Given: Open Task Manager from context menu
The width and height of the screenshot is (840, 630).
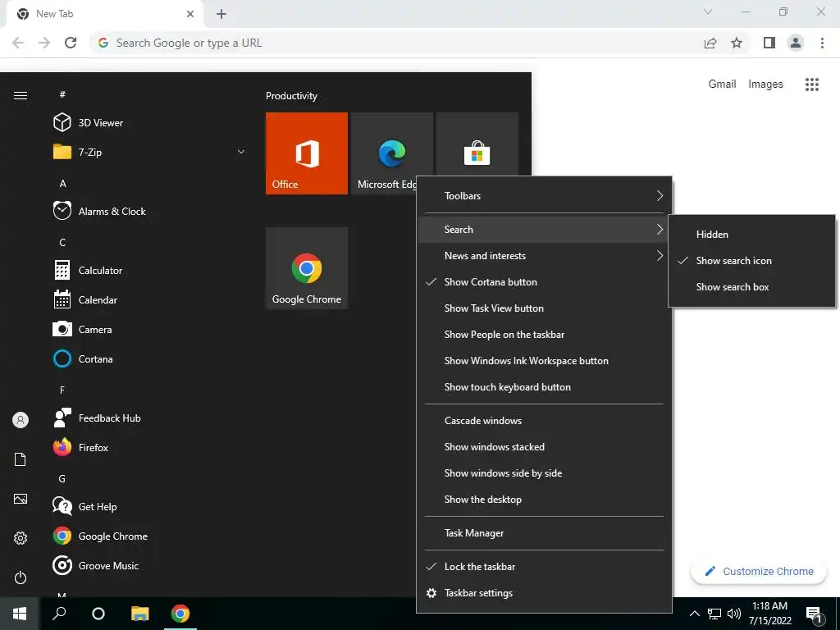Looking at the screenshot, I should click(x=544, y=533).
